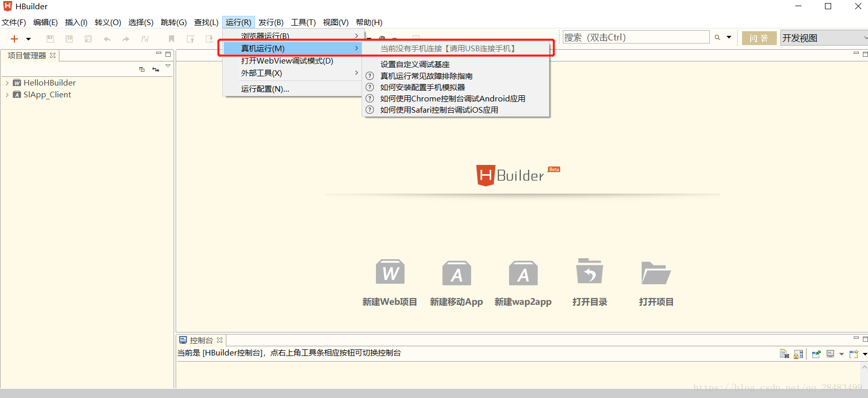
Task: Toggle Link with Editor in project manager
Action: click(156, 69)
